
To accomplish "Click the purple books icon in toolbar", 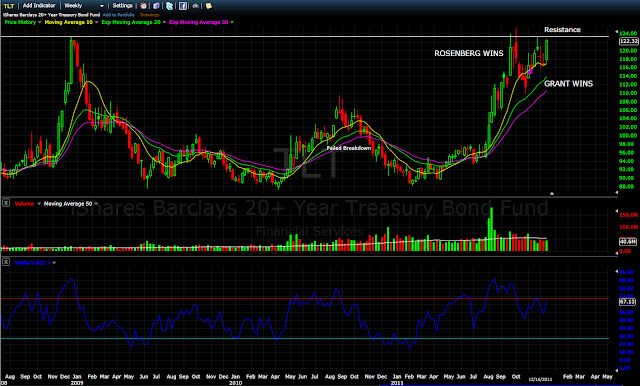I will (156, 6).
